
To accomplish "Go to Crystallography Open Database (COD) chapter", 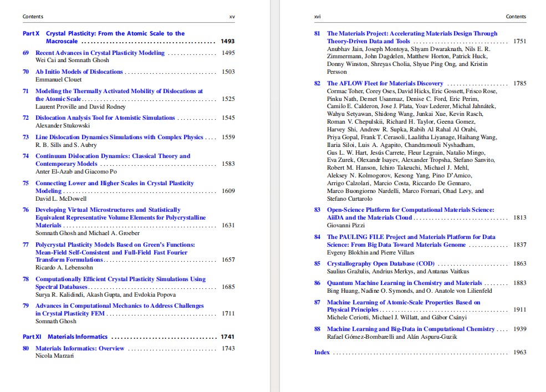I will pos(381,263).
